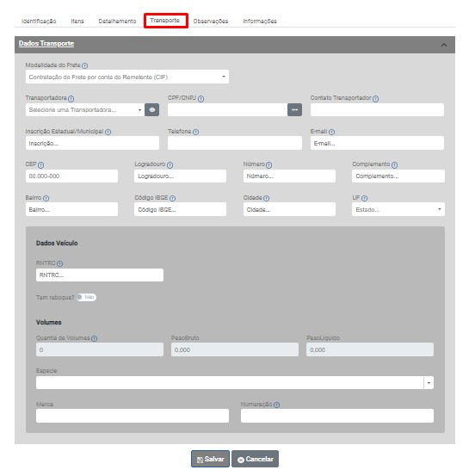Screen dimensions: 475x476
Task: Switch to the Observações tab
Action: (x=211, y=22)
